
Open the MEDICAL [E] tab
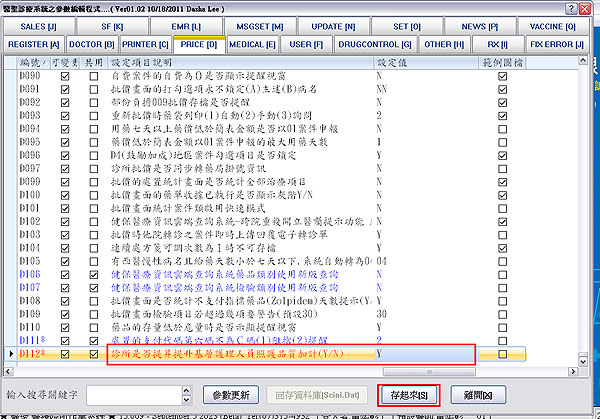252,45
